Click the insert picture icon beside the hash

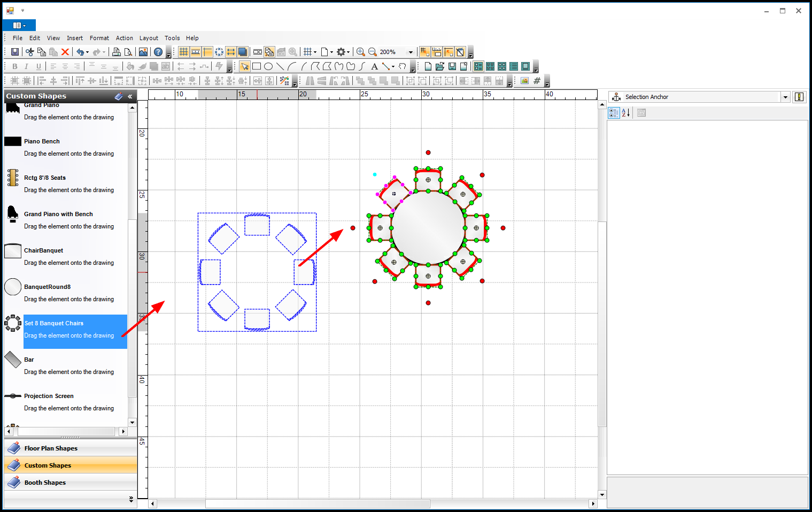(525, 81)
